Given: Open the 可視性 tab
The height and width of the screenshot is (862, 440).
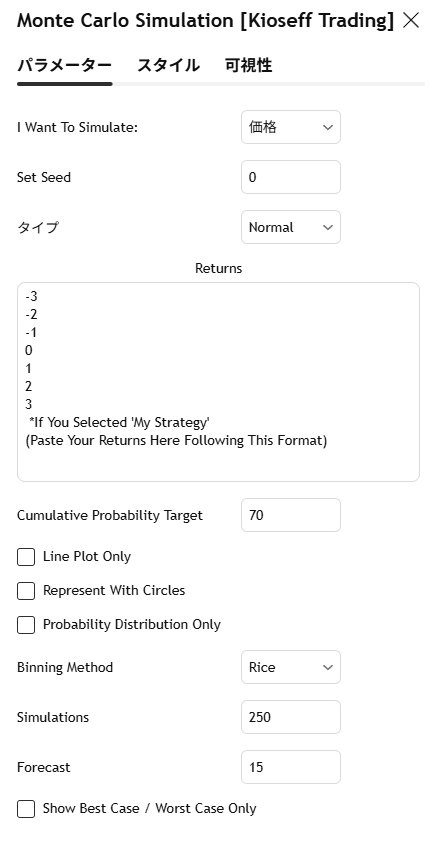Looking at the screenshot, I should (x=248, y=65).
